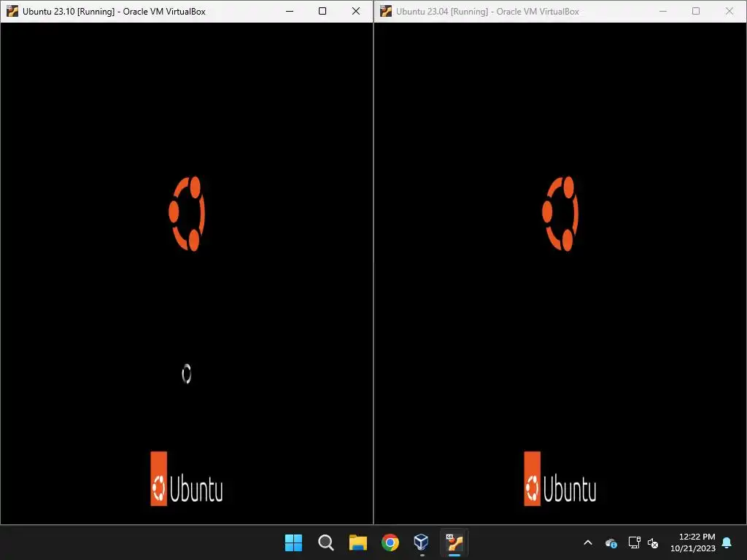This screenshot has width=747, height=560.
Task: Maximize the Ubuntu 23.04 VM window
Action: coord(696,11)
